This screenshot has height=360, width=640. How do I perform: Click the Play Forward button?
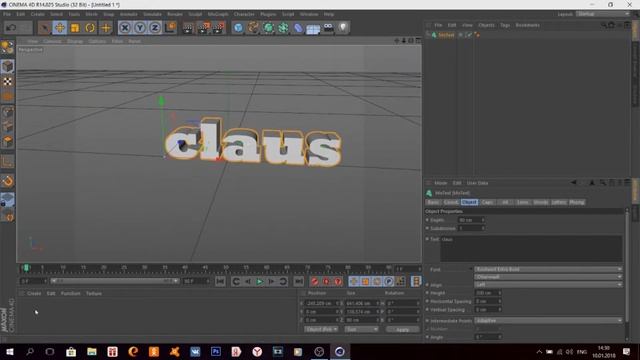(259, 281)
